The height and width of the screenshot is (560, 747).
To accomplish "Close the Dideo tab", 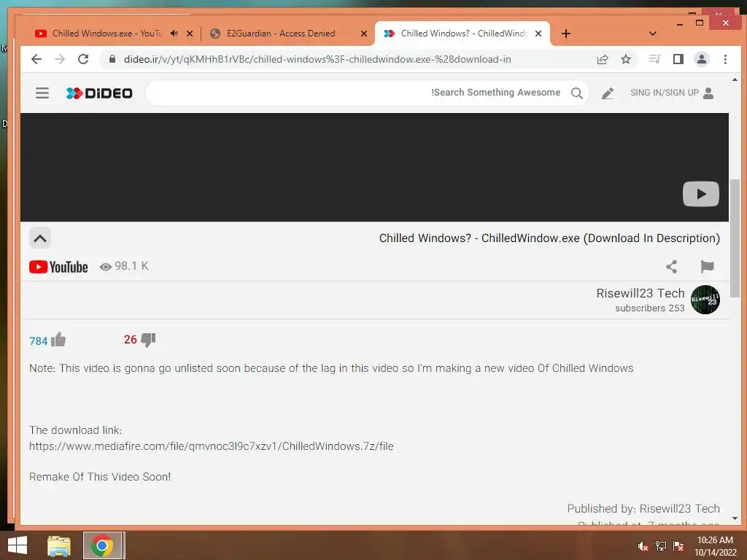I will (x=538, y=34).
